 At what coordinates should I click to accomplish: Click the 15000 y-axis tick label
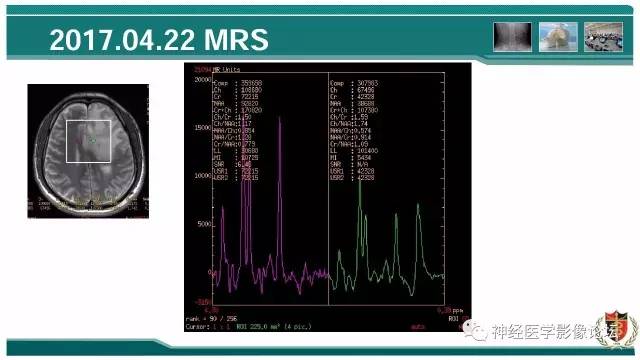202,128
